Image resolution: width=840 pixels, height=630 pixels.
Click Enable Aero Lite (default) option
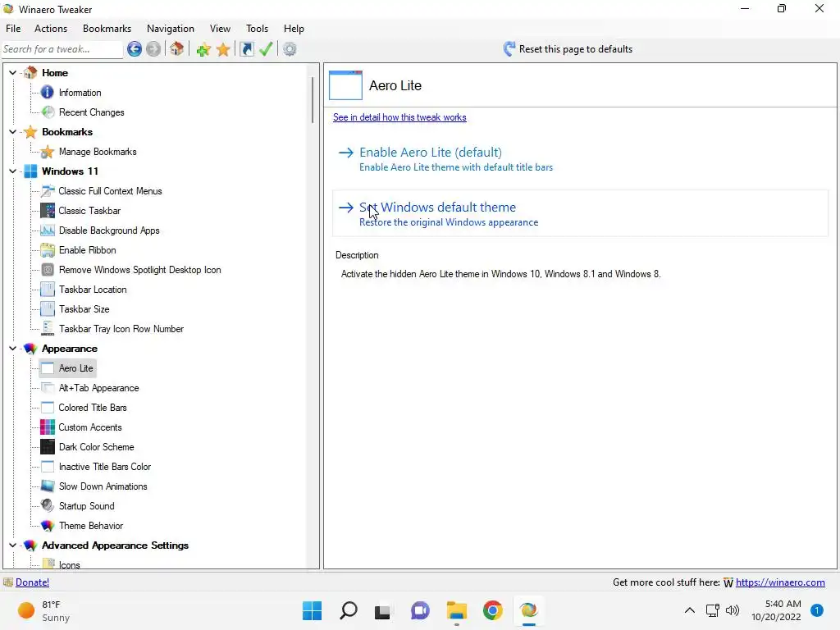click(x=580, y=159)
